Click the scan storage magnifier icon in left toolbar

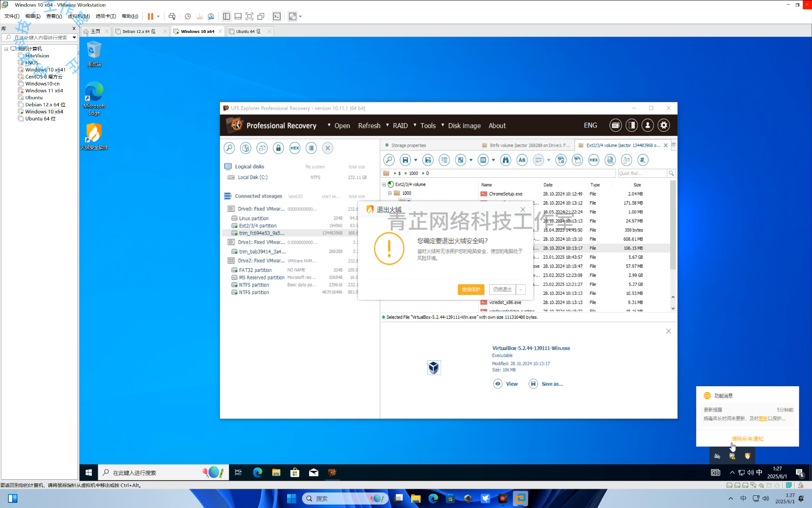pos(229,148)
